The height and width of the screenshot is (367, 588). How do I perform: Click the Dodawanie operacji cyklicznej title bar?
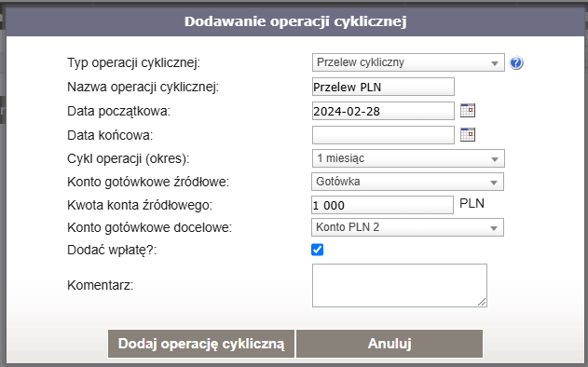[x=295, y=21]
